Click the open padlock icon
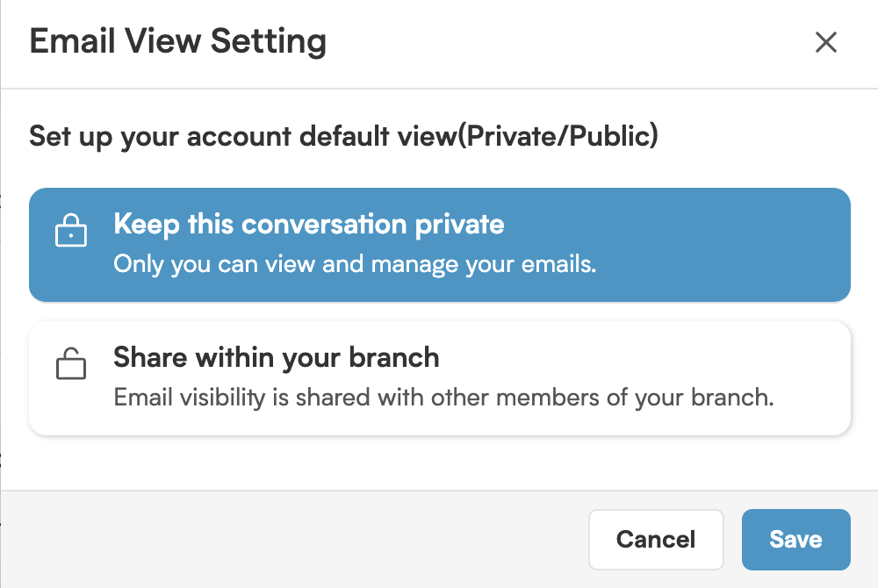Viewport: 878px width, 588px height. coord(71,364)
